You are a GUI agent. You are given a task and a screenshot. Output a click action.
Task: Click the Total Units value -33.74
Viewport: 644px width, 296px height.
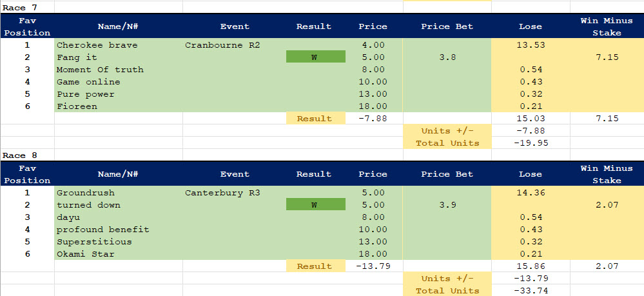coord(531,291)
